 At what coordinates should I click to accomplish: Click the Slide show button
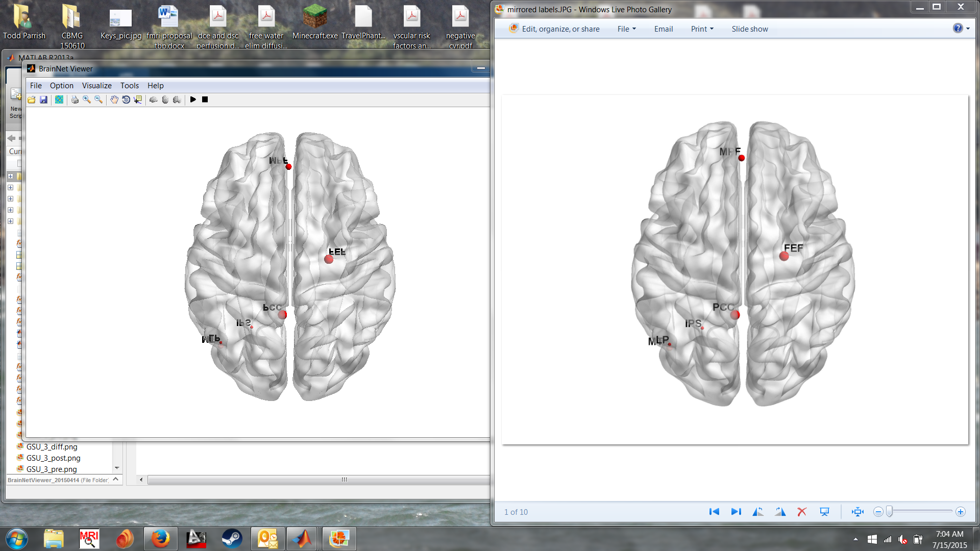tap(749, 29)
